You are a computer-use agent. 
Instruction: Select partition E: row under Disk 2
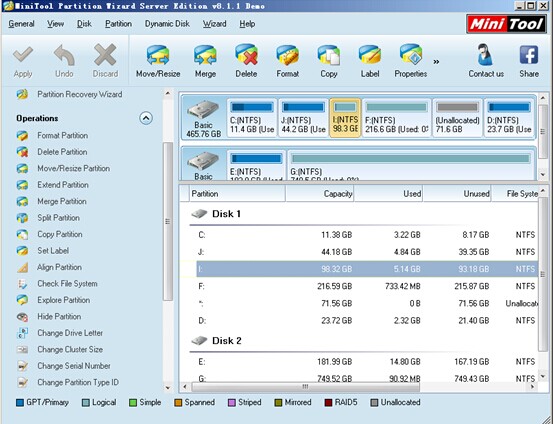(367, 362)
